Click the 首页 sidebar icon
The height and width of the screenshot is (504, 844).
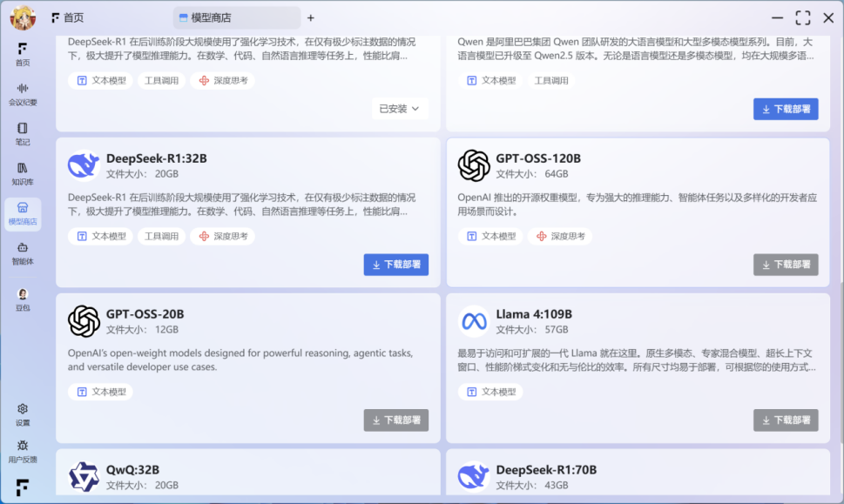click(x=23, y=54)
